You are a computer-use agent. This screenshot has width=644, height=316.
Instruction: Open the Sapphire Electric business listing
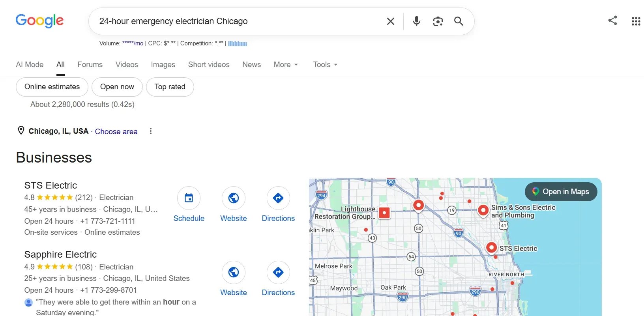[60, 254]
